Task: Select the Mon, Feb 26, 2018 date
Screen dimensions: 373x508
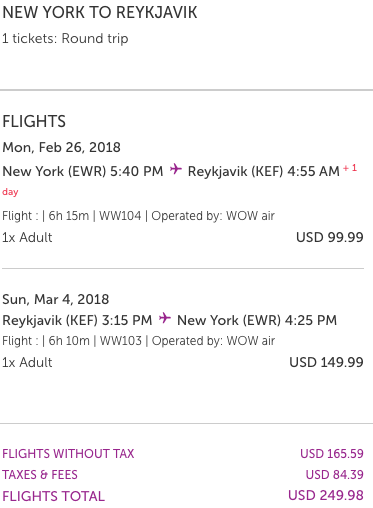Action: [x=61, y=147]
